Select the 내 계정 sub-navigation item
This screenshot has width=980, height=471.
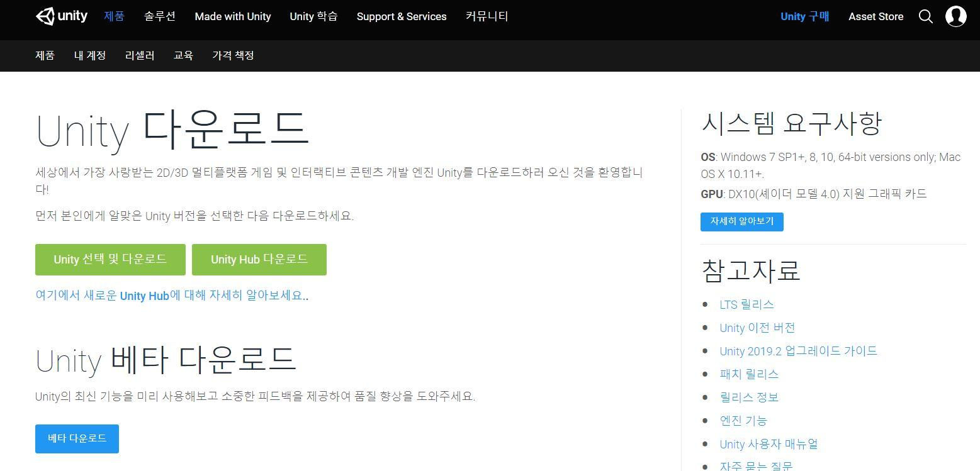pos(90,55)
